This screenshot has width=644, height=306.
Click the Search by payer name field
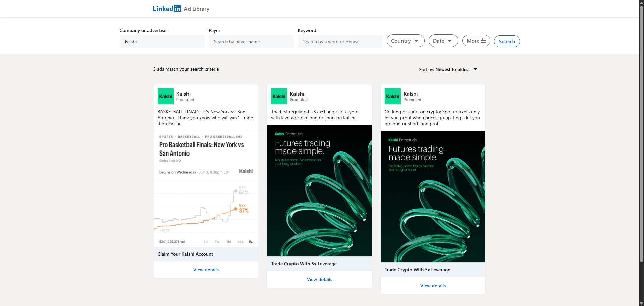tap(251, 42)
